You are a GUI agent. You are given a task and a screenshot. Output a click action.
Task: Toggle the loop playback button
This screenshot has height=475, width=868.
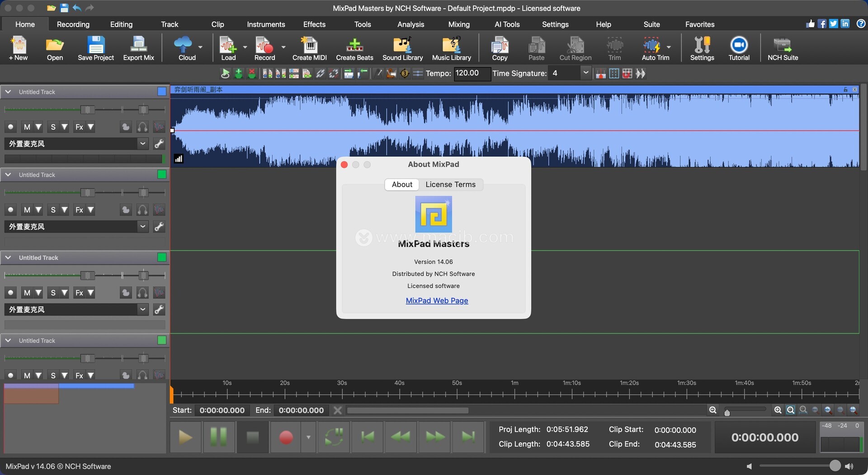point(334,437)
